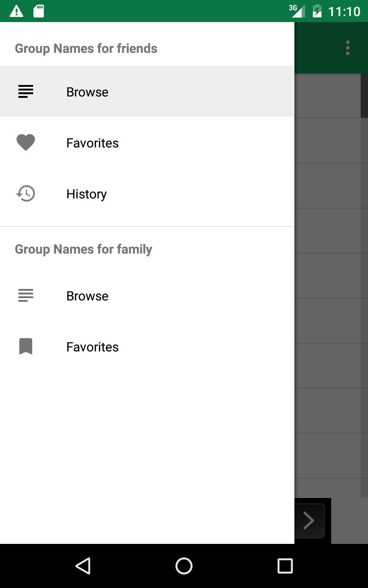The image size is (368, 588).
Task: Click the Browse list icon under family
Action: click(x=26, y=295)
